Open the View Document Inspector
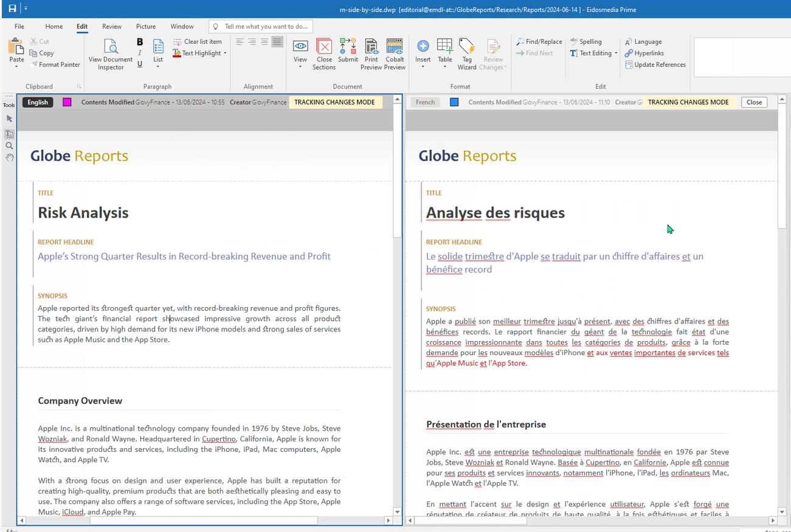Image resolution: width=791 pixels, height=532 pixels. point(111,54)
